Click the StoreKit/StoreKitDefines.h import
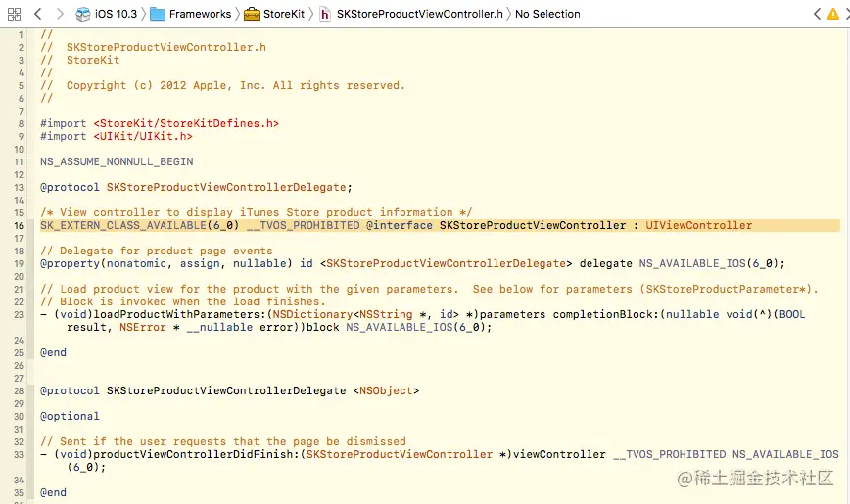The image size is (850, 504). pos(186,124)
